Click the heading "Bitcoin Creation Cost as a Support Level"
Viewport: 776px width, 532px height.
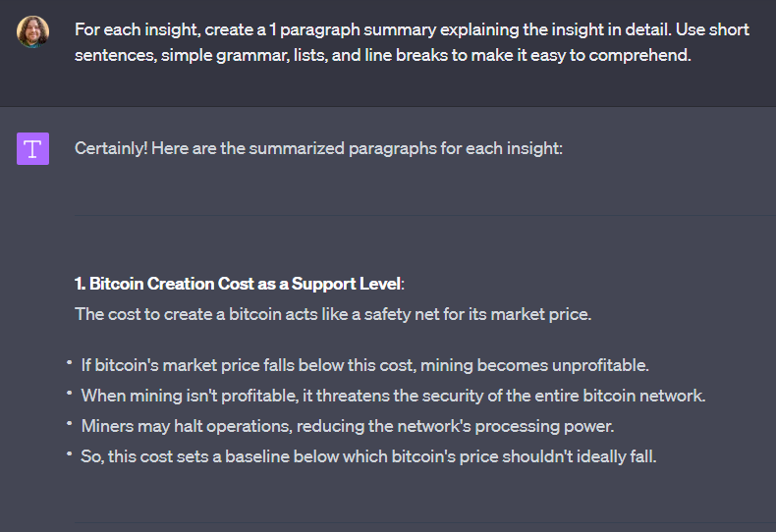[x=246, y=285]
